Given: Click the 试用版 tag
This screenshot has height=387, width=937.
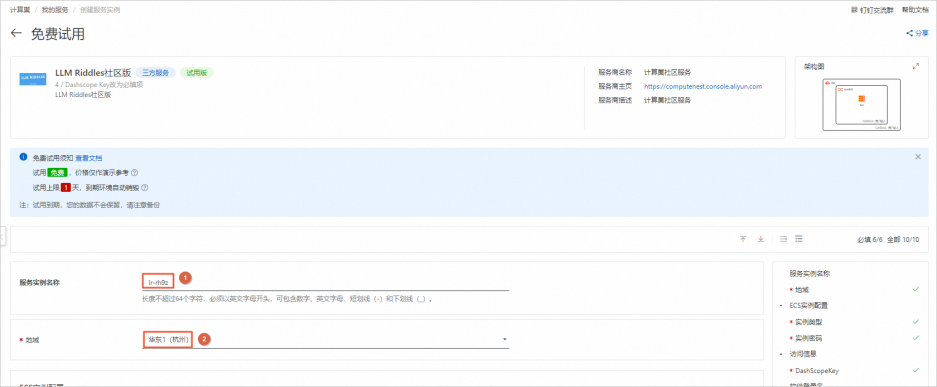Looking at the screenshot, I should 197,73.
